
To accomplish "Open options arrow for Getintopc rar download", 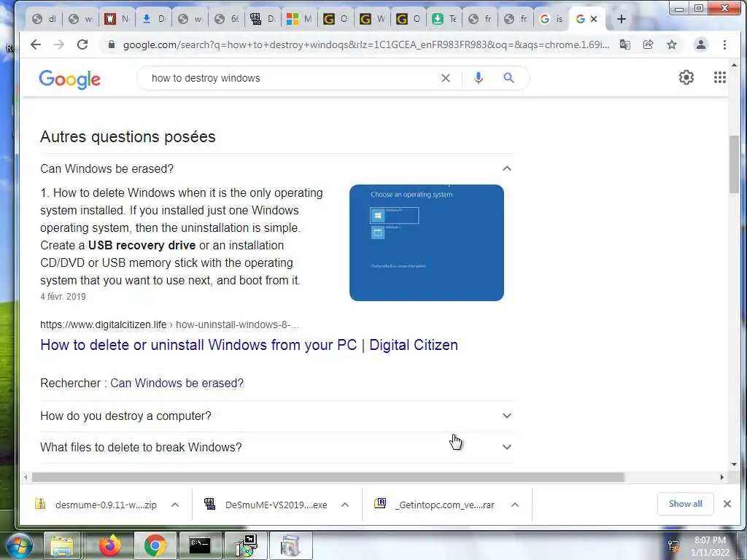I will point(514,505).
